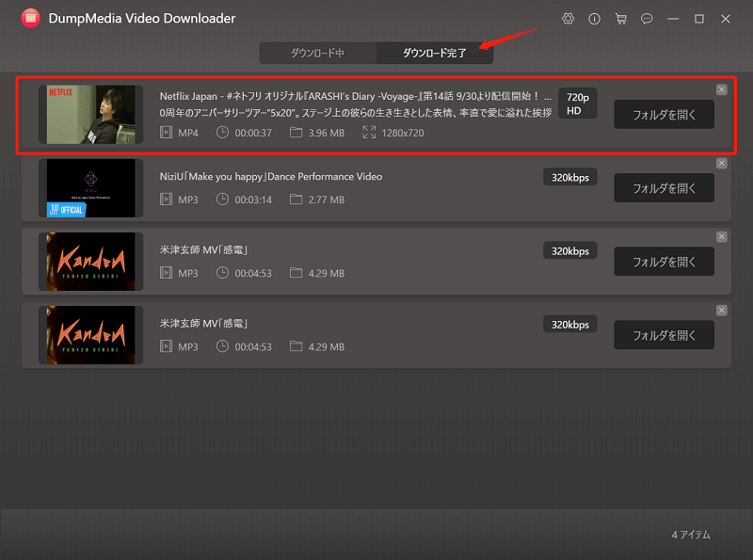Click NiziU Make you happy title
Image resolution: width=753 pixels, height=560 pixels.
[x=271, y=177]
